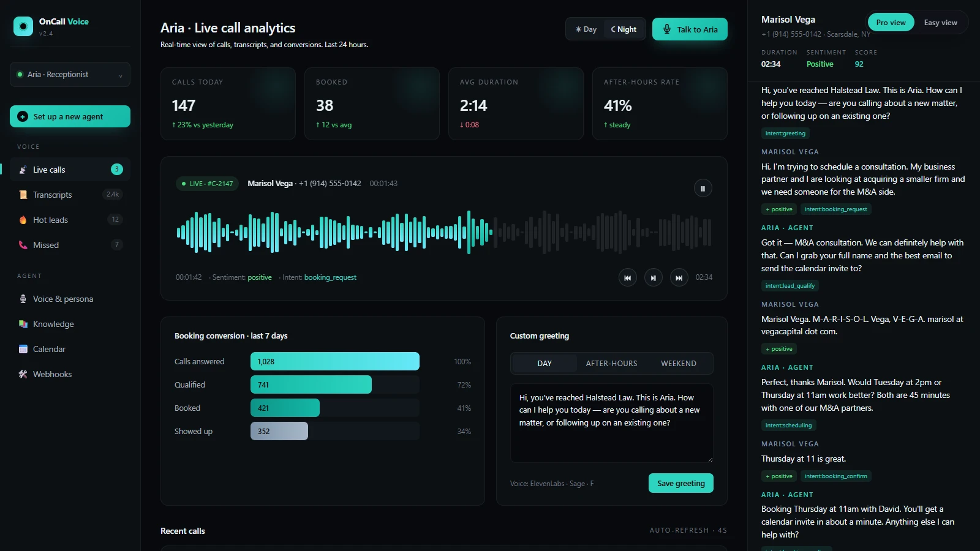Click the Calls Today 147 card
980x551 pixels.
(x=228, y=103)
